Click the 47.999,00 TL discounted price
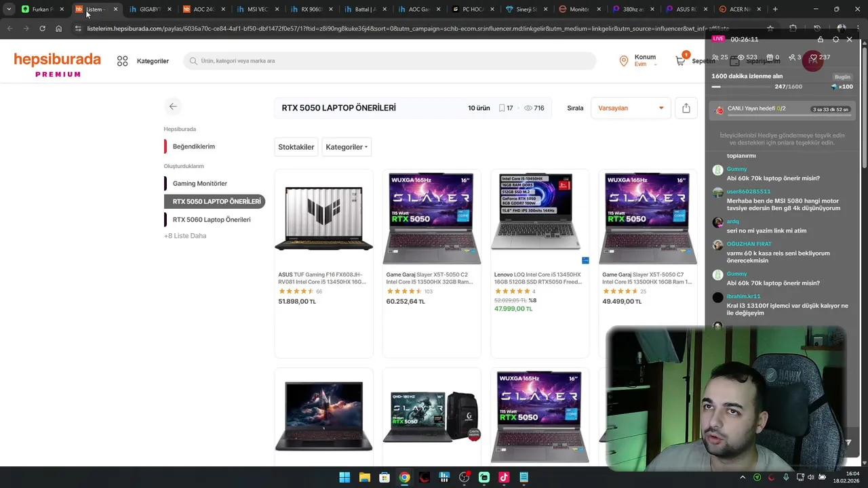The width and height of the screenshot is (868, 488). point(513,308)
